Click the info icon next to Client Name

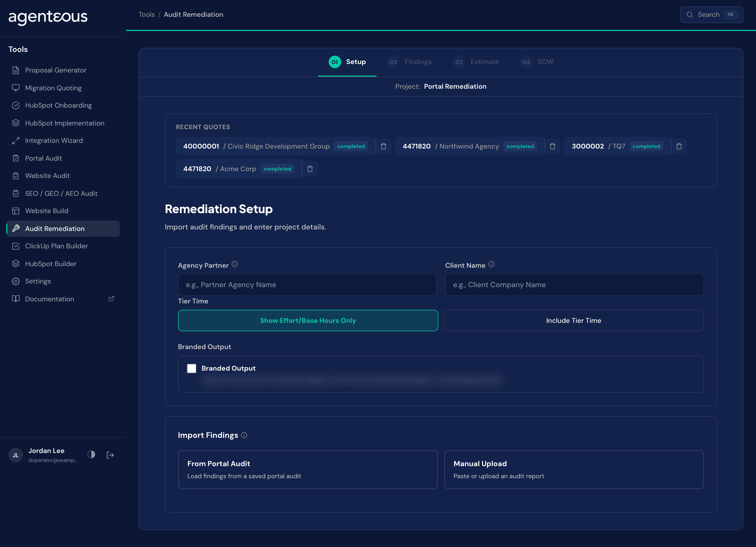(x=491, y=264)
